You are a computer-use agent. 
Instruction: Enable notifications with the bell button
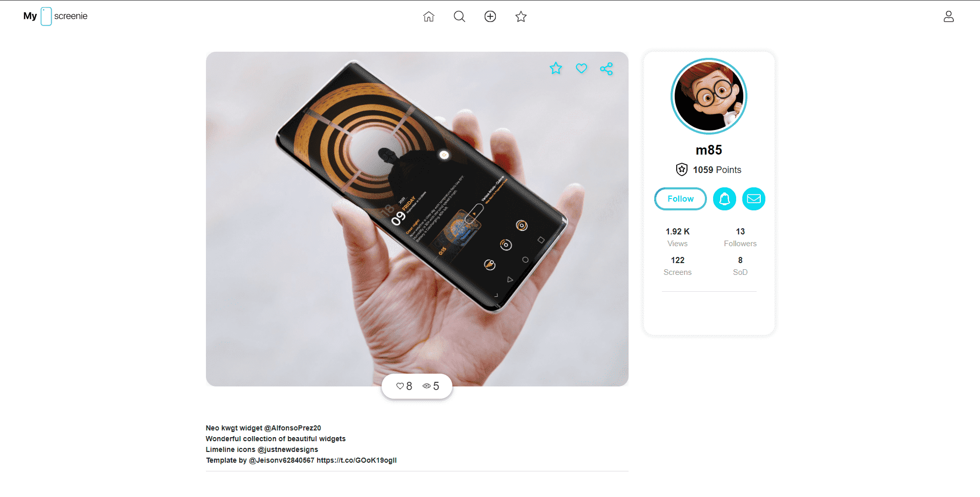724,199
